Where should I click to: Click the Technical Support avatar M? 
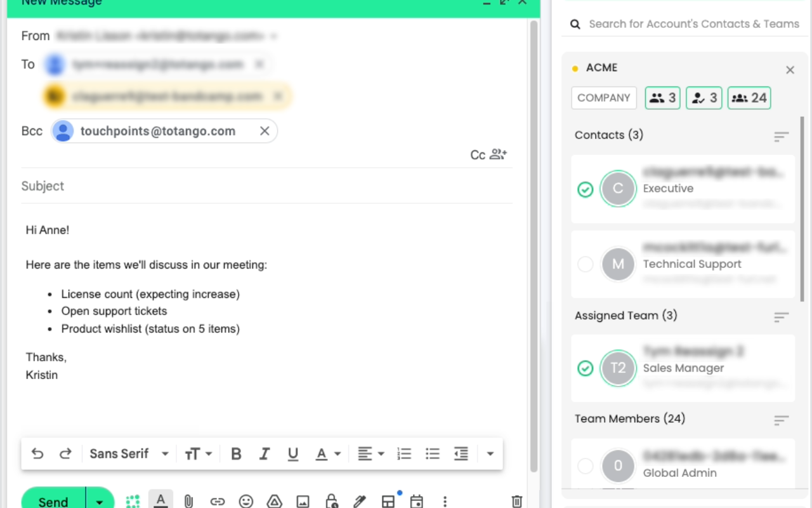(x=618, y=264)
